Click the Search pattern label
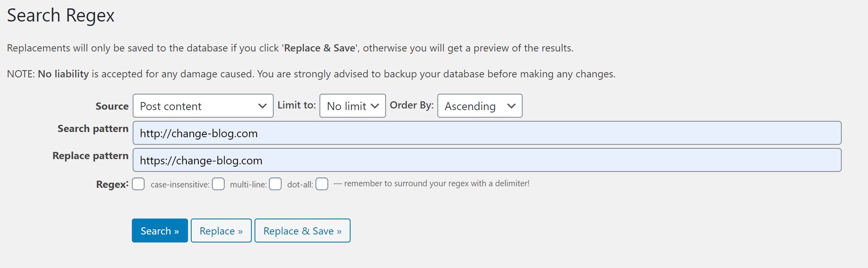Screen dimensions: 868x268 93,129
